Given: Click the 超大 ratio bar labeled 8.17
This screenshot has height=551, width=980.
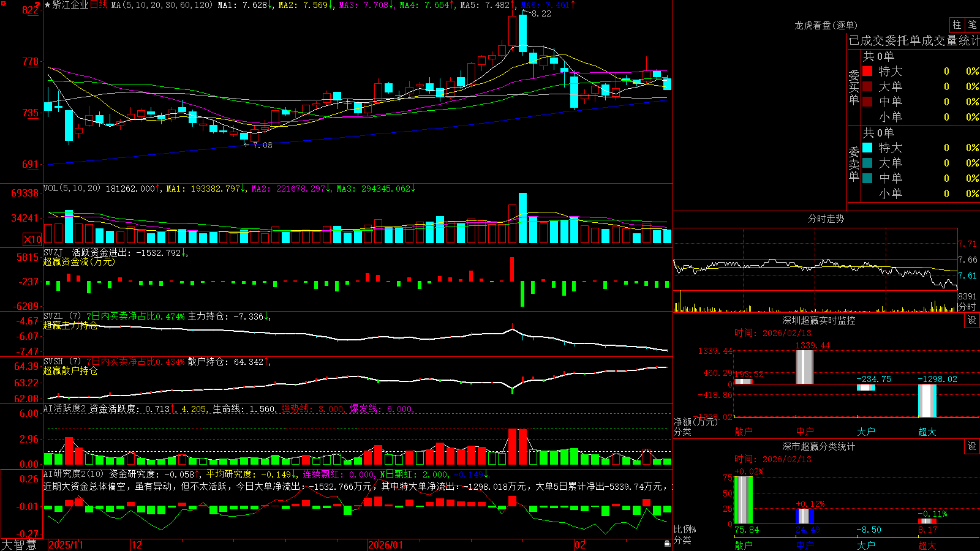Looking at the screenshot, I should pos(927,521).
